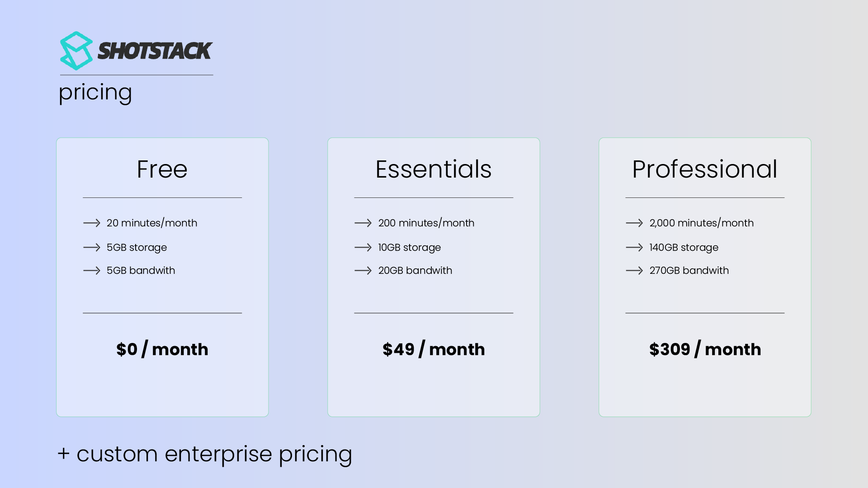Click the arrow beside 200 minutes/month

tap(363, 223)
